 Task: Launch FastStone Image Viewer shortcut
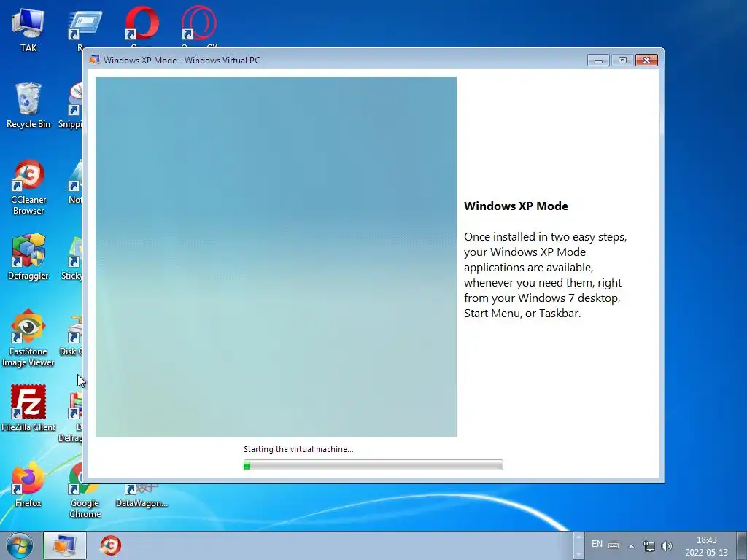pos(28,338)
